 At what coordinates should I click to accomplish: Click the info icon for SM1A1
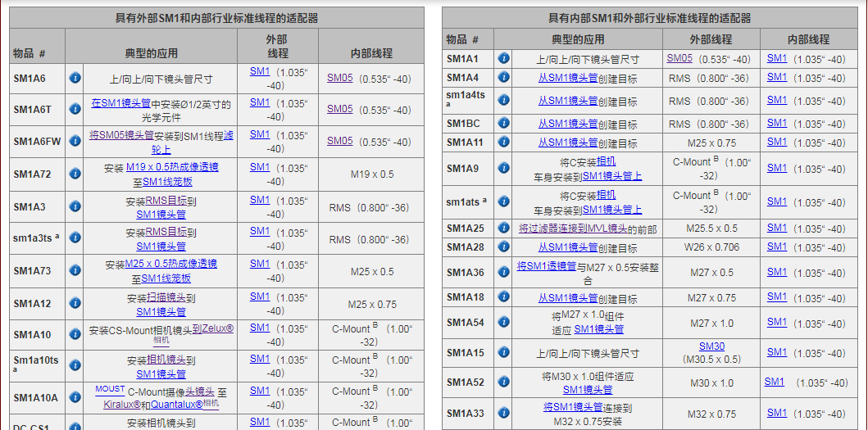click(x=504, y=59)
